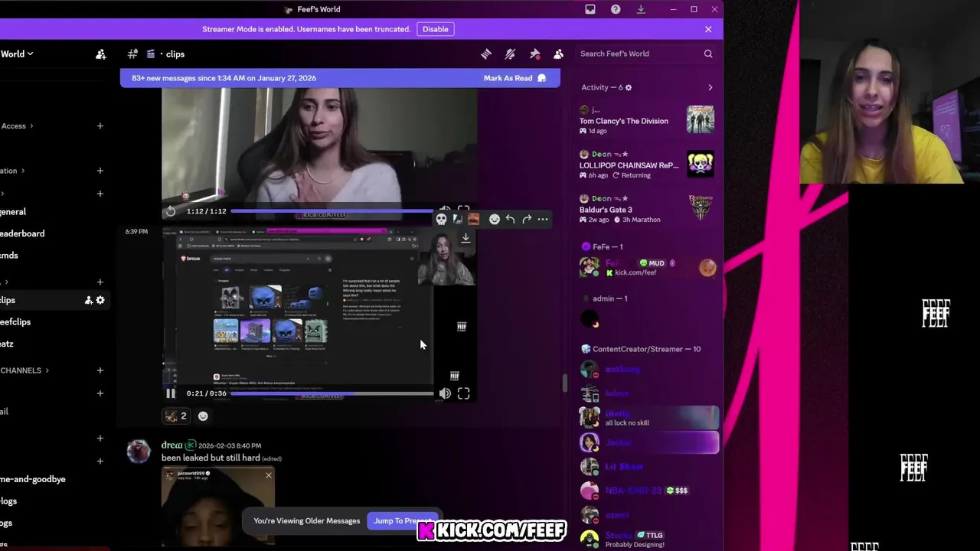Toggle the existing reaction with count 2
980x551 pixels.
point(177,416)
